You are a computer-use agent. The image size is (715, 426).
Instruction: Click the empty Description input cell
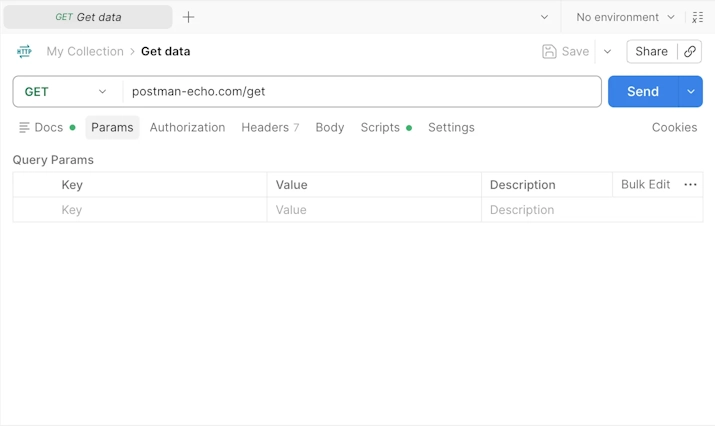tap(592, 210)
